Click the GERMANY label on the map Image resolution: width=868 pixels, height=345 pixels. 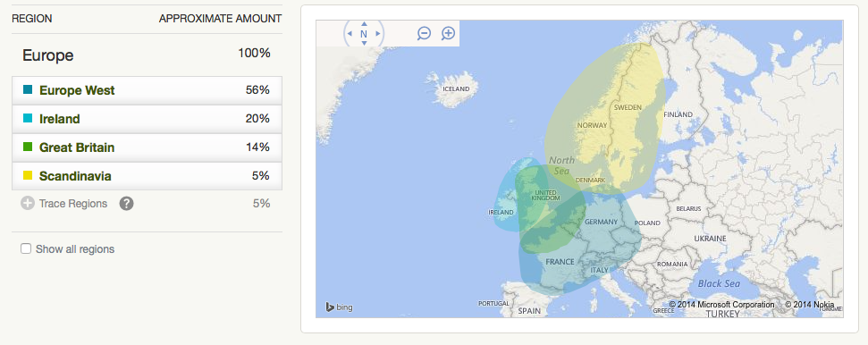601,222
